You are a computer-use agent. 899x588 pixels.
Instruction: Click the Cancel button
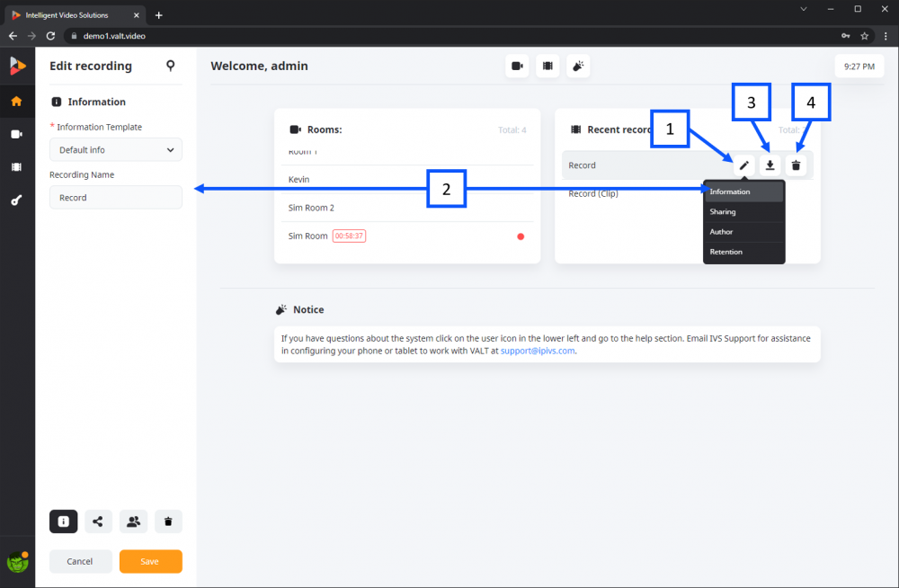[80, 561]
